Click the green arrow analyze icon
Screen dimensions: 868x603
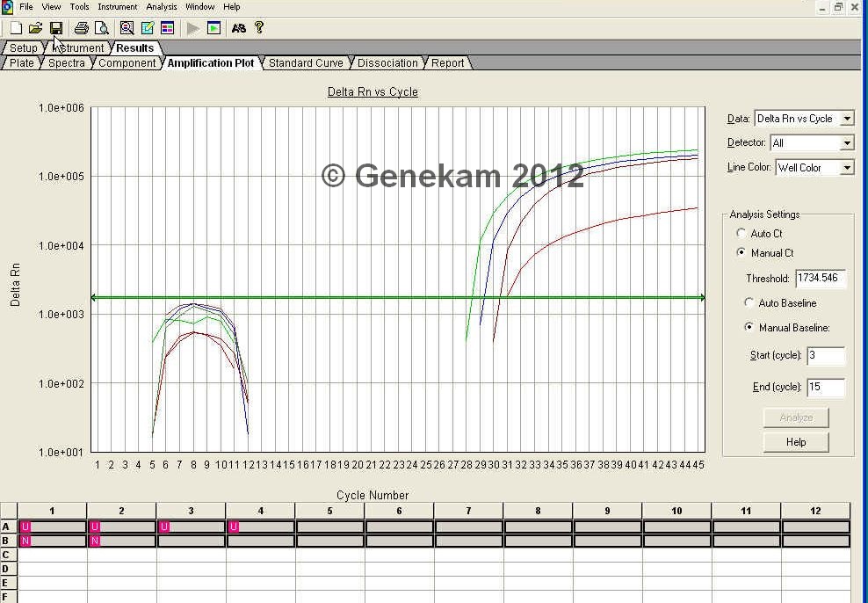point(213,27)
